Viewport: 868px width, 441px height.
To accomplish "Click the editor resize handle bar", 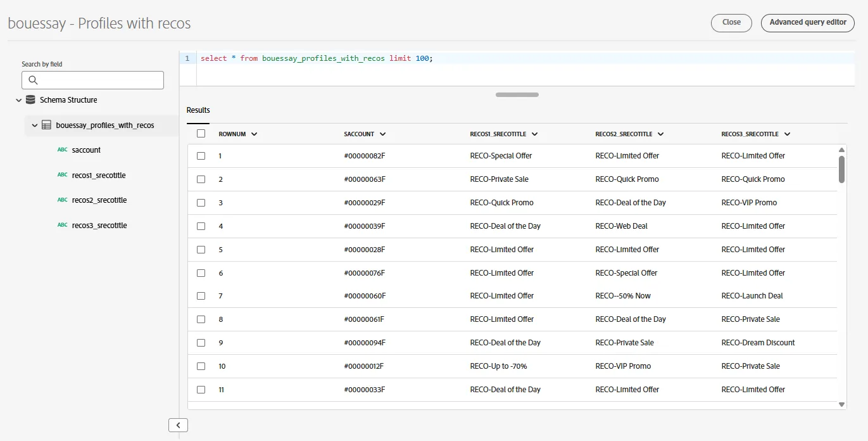I will (517, 95).
